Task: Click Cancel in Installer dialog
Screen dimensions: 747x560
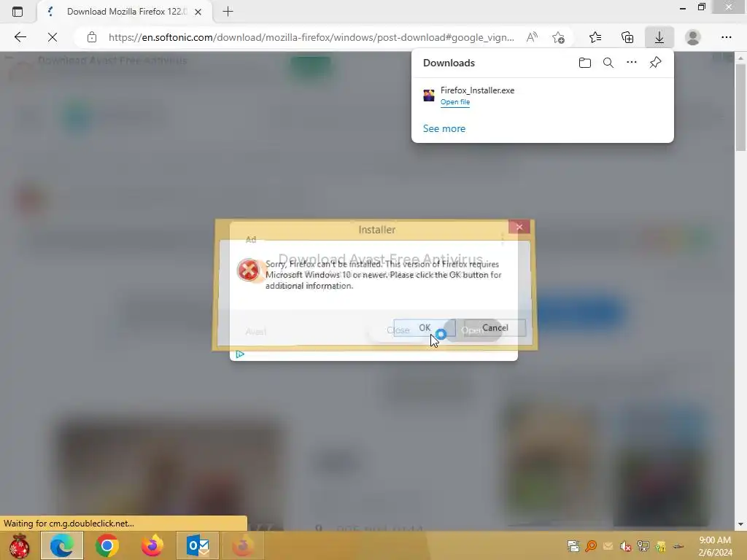Action: click(495, 327)
